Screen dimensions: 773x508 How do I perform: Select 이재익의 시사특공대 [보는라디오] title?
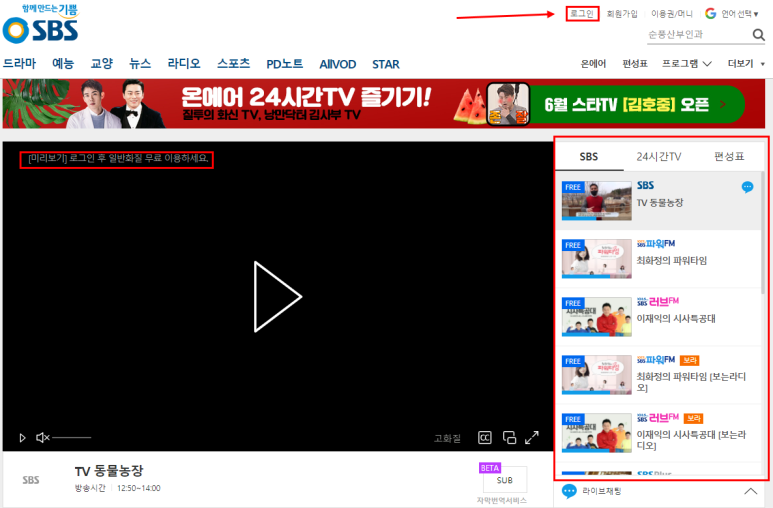[691, 440]
